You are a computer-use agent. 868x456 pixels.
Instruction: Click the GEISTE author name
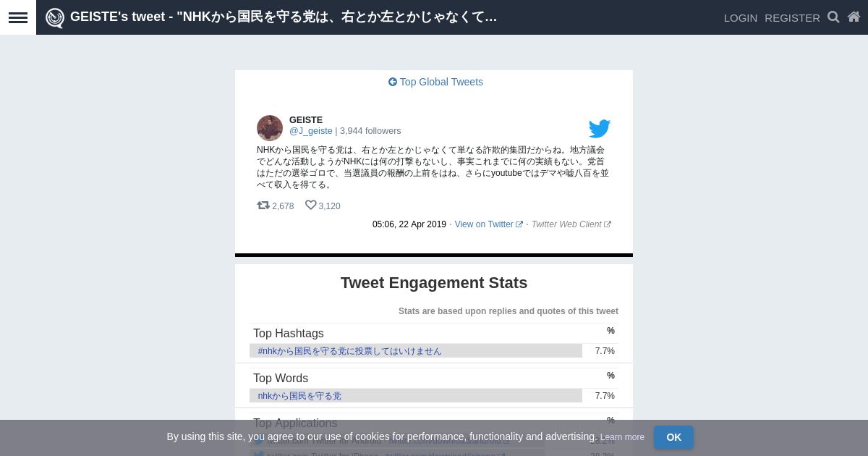[x=306, y=120]
